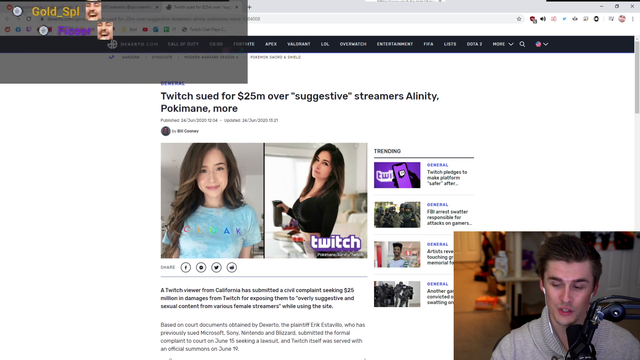Open the Twitch phone trending thumbnail

click(397, 175)
